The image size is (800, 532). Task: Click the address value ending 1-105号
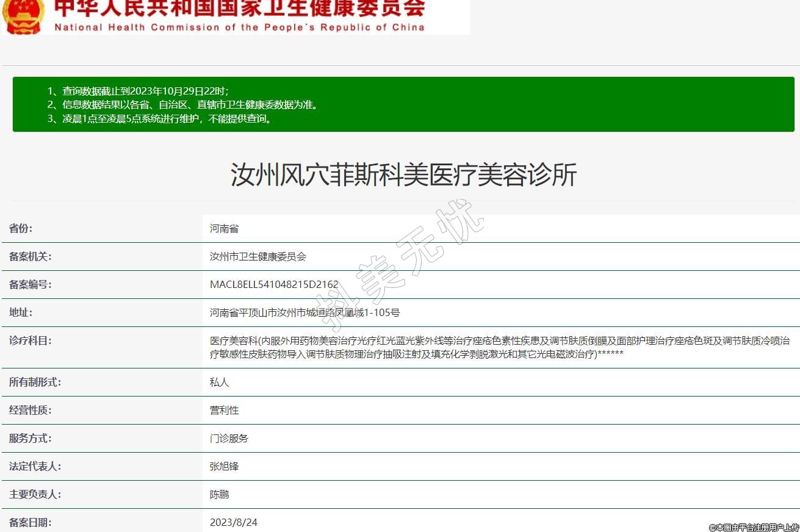pyautogui.click(x=305, y=313)
